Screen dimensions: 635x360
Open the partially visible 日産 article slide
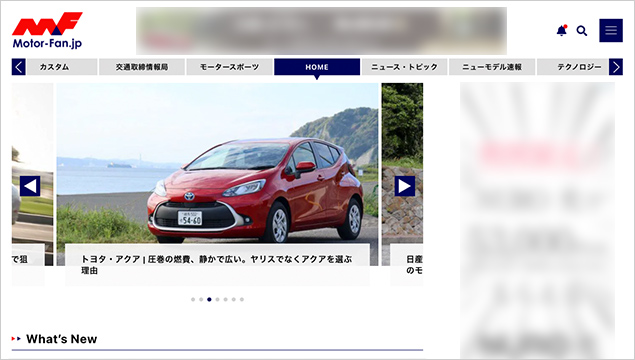click(x=403, y=184)
